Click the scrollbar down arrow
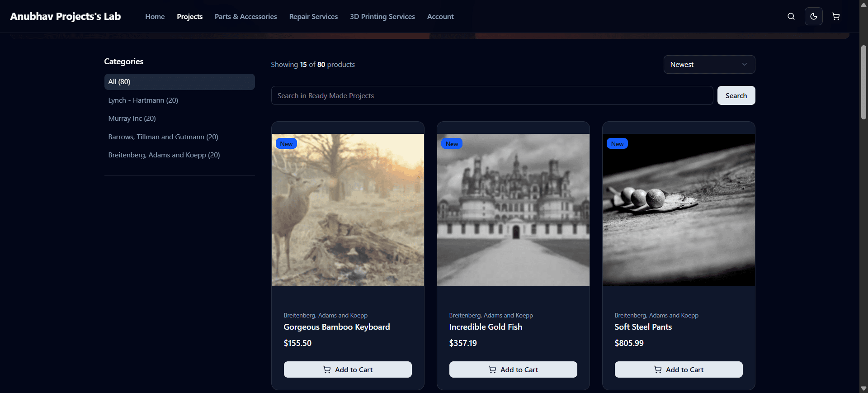This screenshot has width=868, height=393. pos(863,388)
